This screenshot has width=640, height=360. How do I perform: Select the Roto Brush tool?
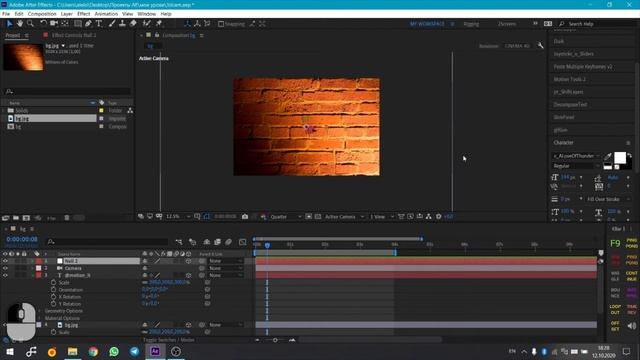point(147,24)
